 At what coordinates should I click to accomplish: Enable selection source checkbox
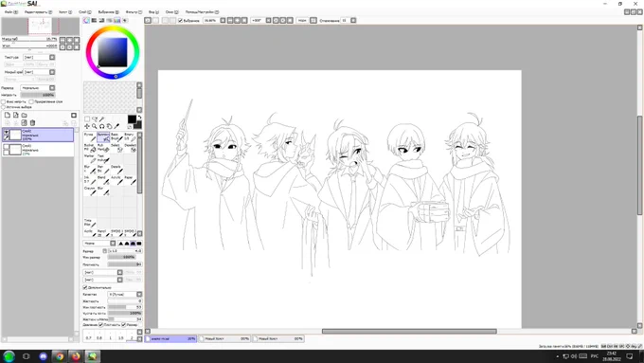tap(3, 107)
